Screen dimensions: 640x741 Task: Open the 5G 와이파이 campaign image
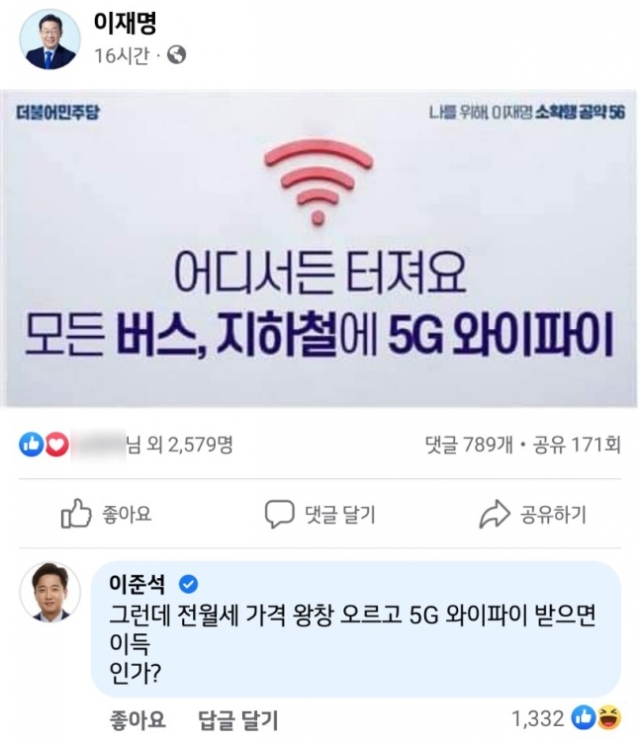point(320,248)
